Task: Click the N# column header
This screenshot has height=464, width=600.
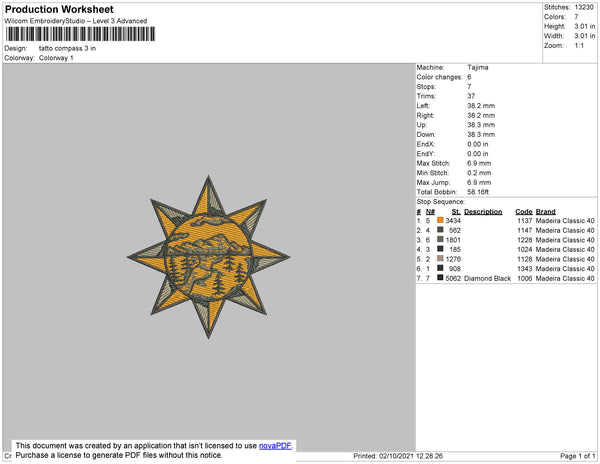Action: click(x=430, y=212)
